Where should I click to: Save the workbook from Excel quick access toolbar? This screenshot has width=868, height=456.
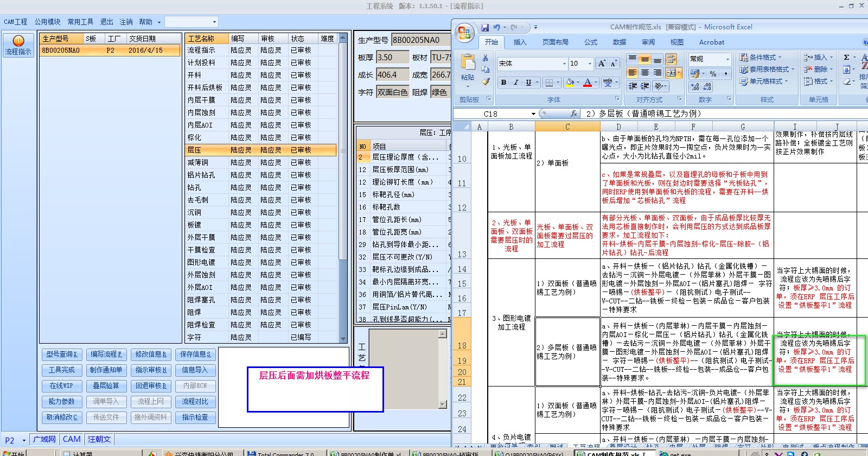tap(485, 27)
